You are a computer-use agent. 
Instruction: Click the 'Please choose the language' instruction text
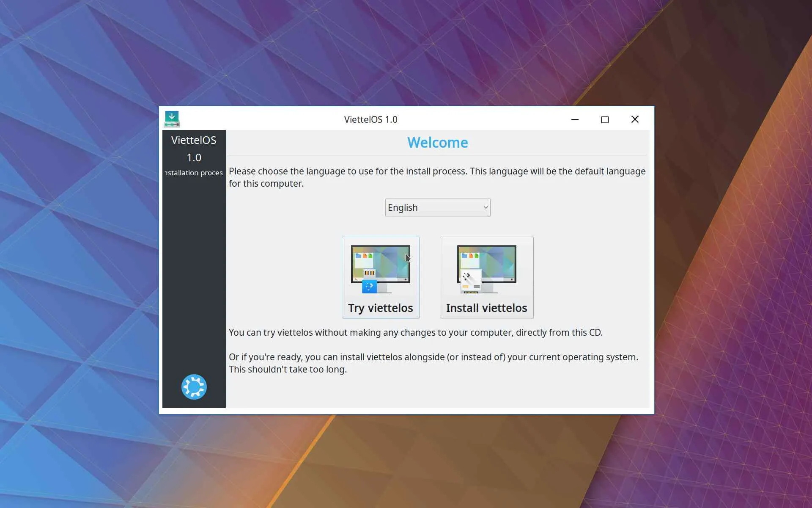437,171
